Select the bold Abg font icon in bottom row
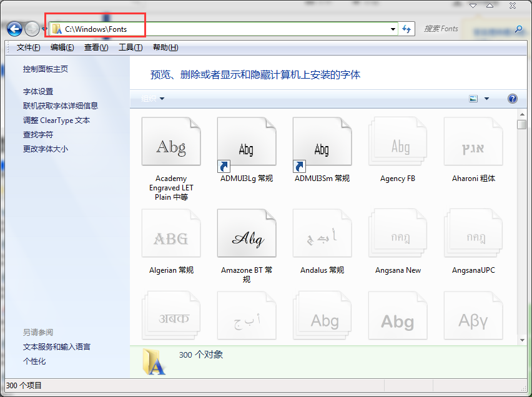532x397 pixels. point(398,316)
